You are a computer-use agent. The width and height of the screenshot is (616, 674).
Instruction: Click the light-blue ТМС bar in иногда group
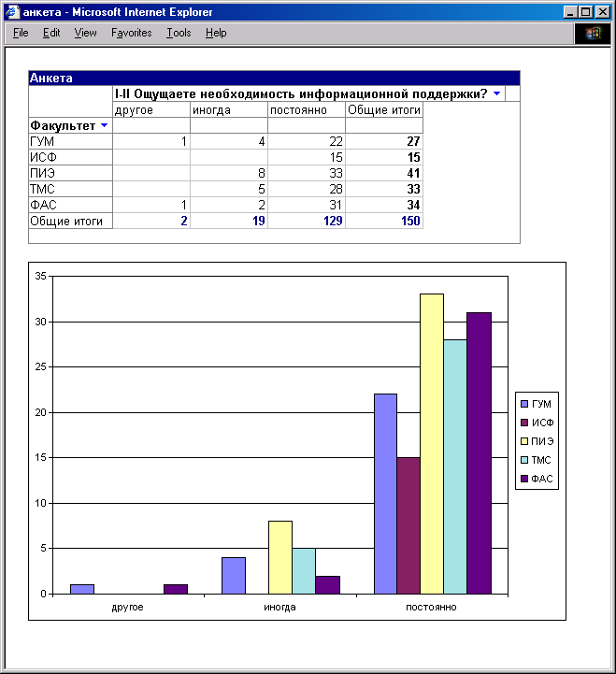pyautogui.click(x=304, y=571)
